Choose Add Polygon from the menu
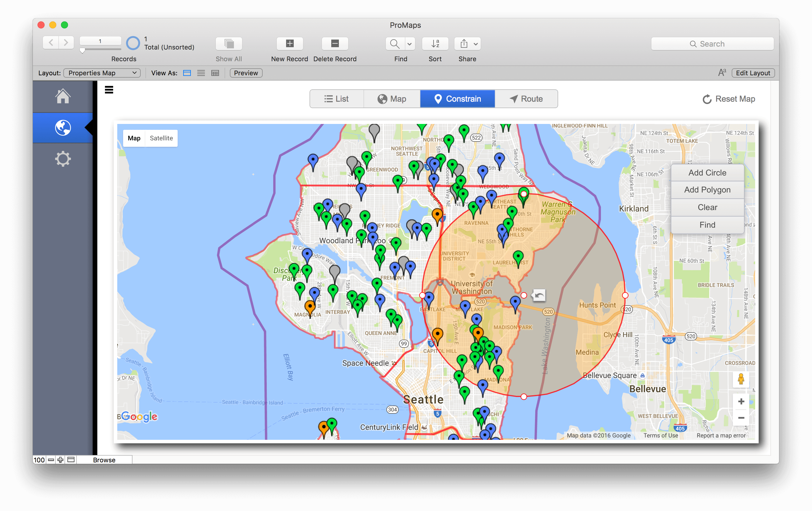This screenshot has width=812, height=511. click(707, 190)
